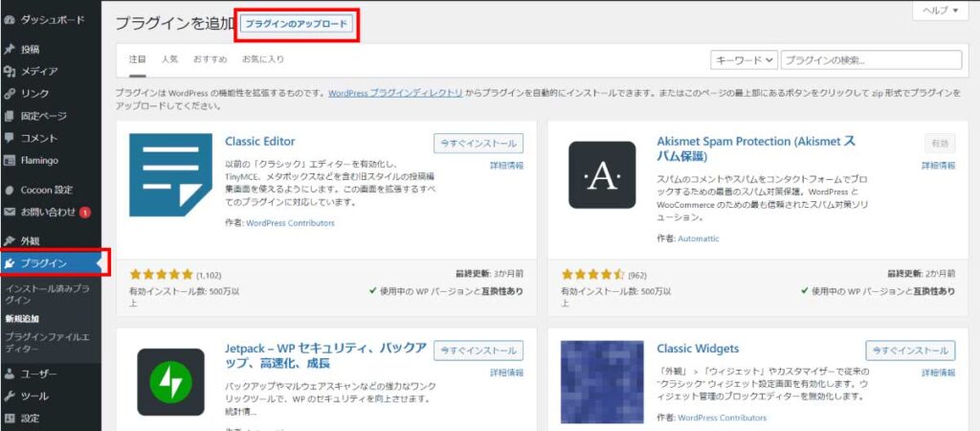The height and width of the screenshot is (431, 980).
Task: Click into the プラグインの検索 search field
Action: 871,60
